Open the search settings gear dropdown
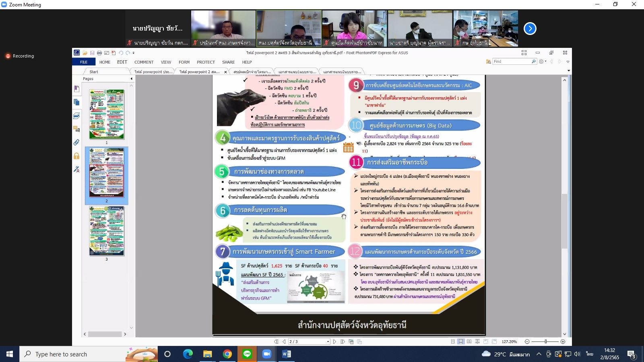Viewport: 644px width, 362px height. [x=543, y=62]
